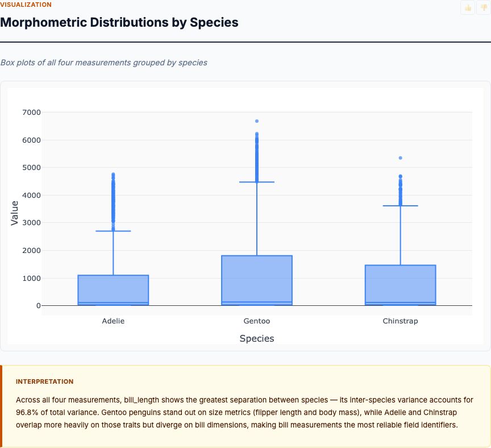
Task: Click the Gentoo category label
Action: (257, 321)
